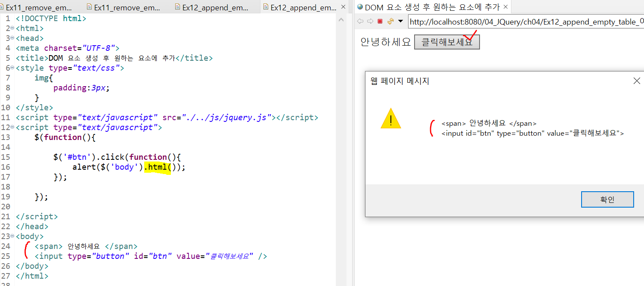This screenshot has height=286, width=644.
Task: Collapse the <script> fold marker on line 12
Action: (x=12, y=127)
